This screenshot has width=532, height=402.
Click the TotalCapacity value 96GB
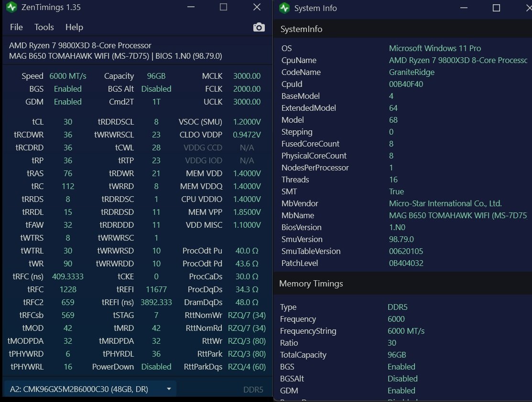397,355
